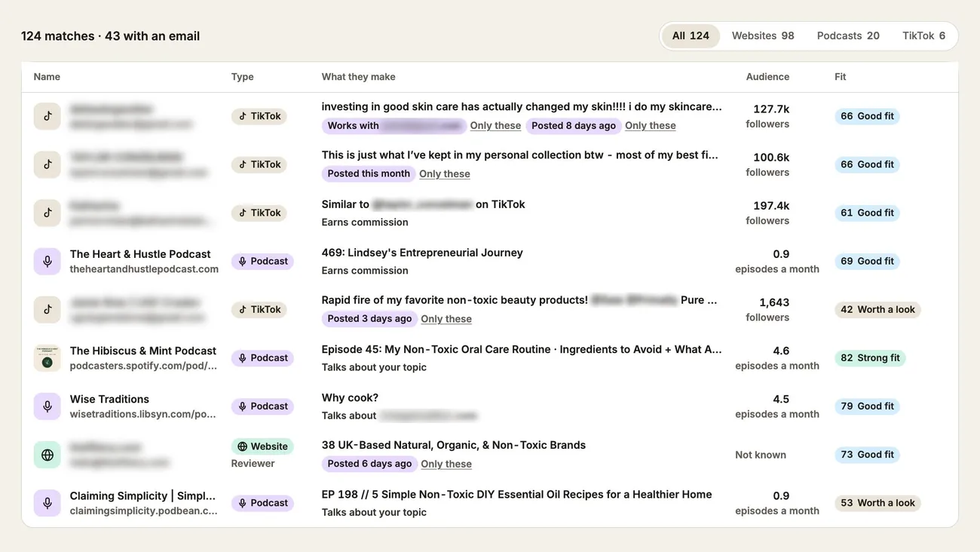Click the 53 Worth a look badge
Image resolution: width=980 pixels, height=552 pixels.
(x=877, y=503)
